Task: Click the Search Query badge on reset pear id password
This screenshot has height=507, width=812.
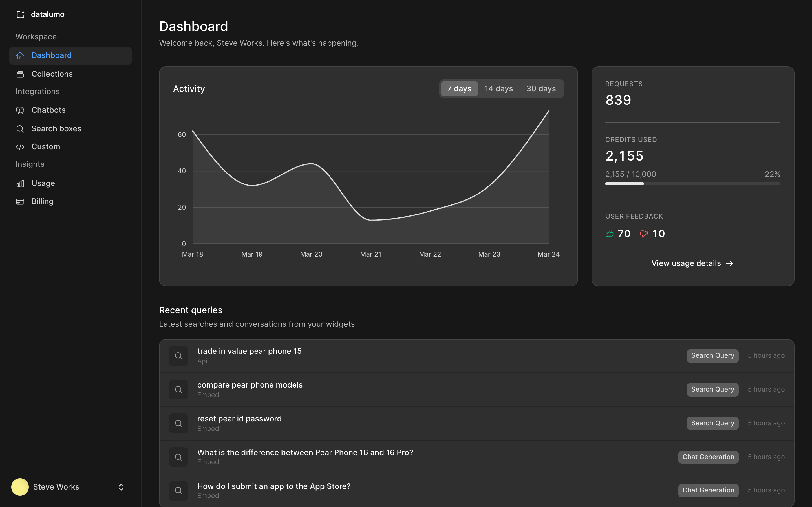Action: [x=712, y=423]
